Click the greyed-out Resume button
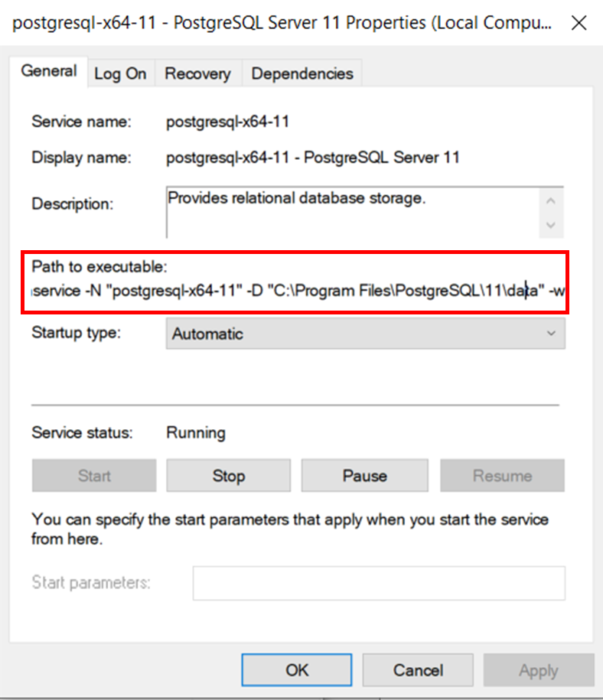This screenshot has height=700, width=603. (502, 476)
